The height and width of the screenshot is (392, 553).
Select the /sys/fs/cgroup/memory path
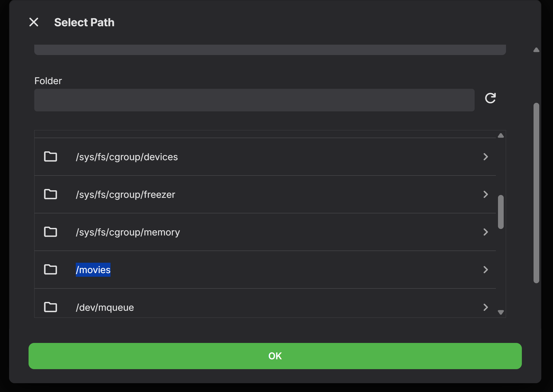click(128, 232)
